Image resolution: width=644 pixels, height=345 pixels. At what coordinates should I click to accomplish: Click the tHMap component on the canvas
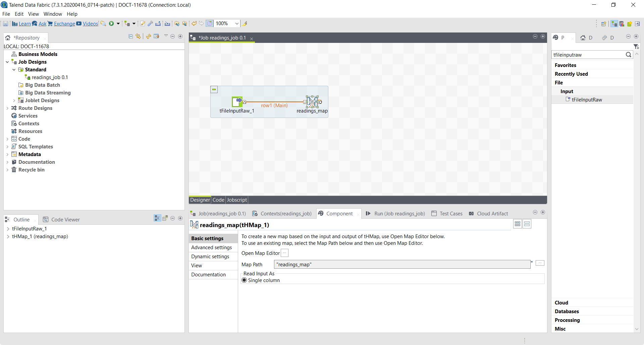coord(312,101)
